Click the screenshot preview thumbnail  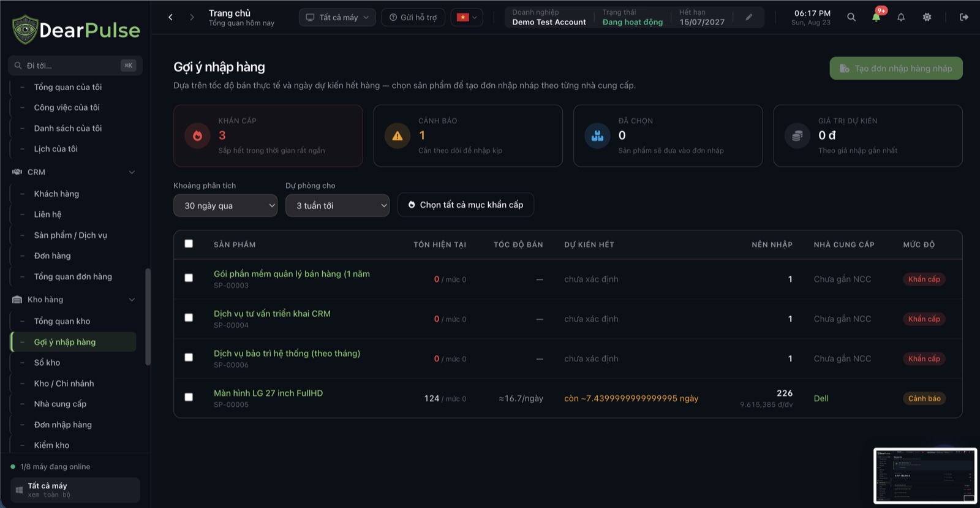[x=925, y=476]
